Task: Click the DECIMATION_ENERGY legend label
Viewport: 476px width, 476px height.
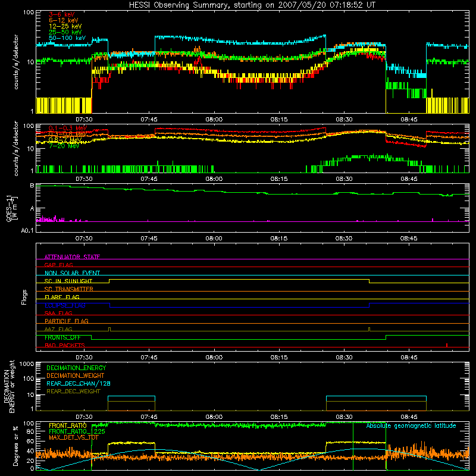Action: (x=76, y=368)
